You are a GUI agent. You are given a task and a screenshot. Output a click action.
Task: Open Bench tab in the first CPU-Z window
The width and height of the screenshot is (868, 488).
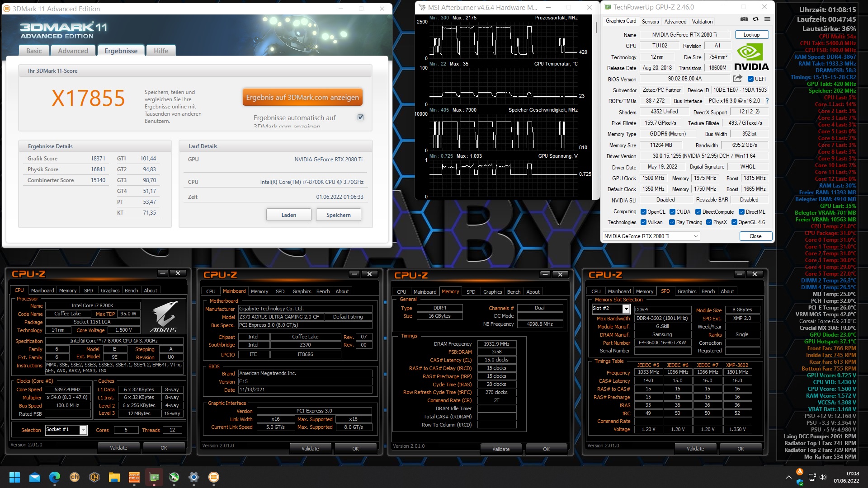point(131,291)
